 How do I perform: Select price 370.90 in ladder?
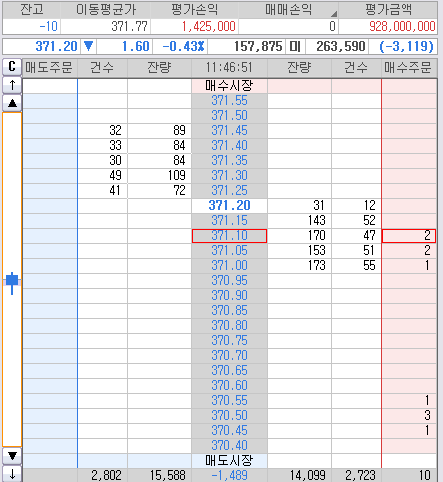229,296
